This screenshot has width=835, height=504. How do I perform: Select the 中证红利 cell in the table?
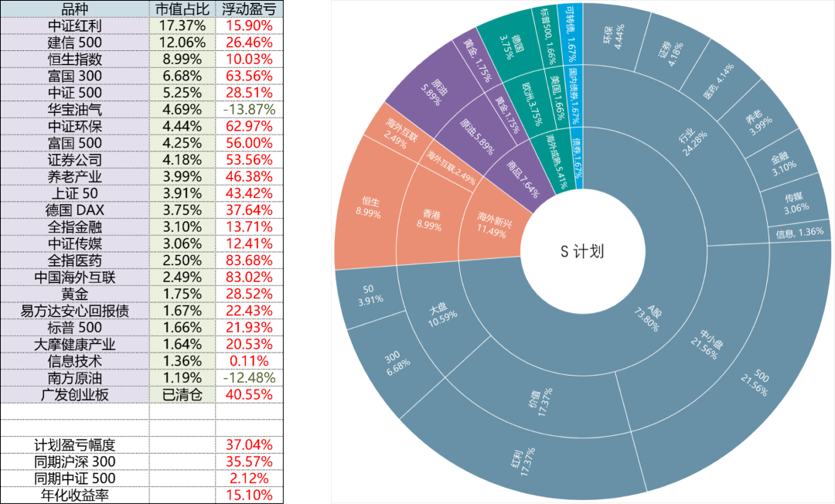(74, 26)
